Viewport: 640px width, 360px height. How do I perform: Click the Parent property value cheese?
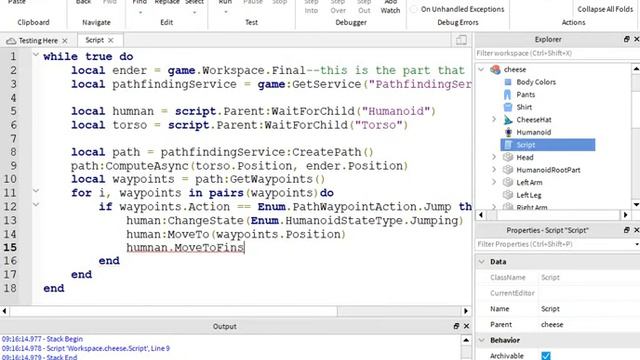[x=552, y=324]
